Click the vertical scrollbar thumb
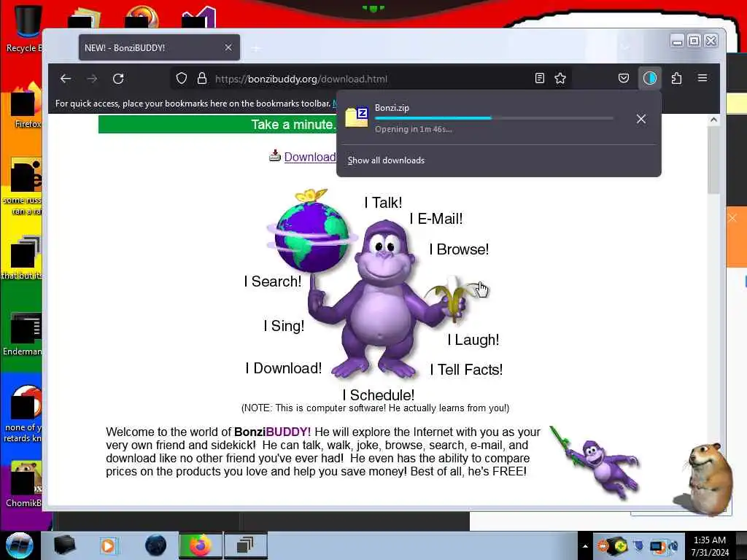747x560 pixels. [713, 160]
